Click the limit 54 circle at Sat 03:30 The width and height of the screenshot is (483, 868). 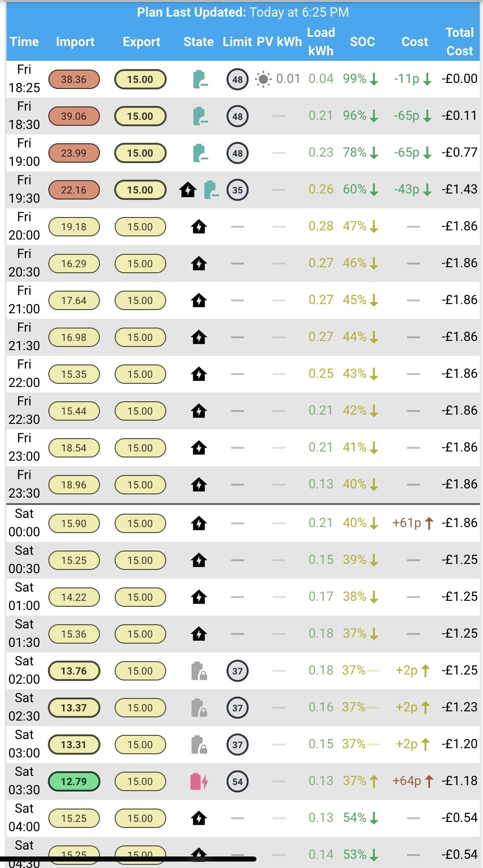238,781
